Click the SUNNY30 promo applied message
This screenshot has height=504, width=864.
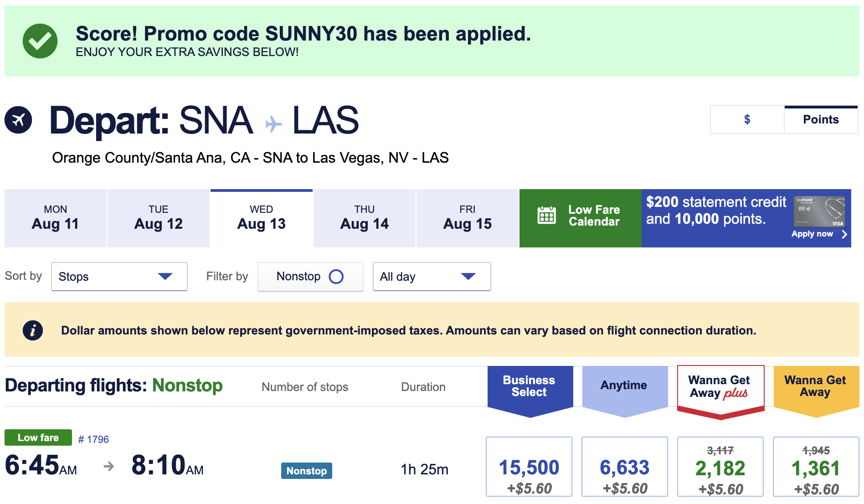tap(303, 34)
